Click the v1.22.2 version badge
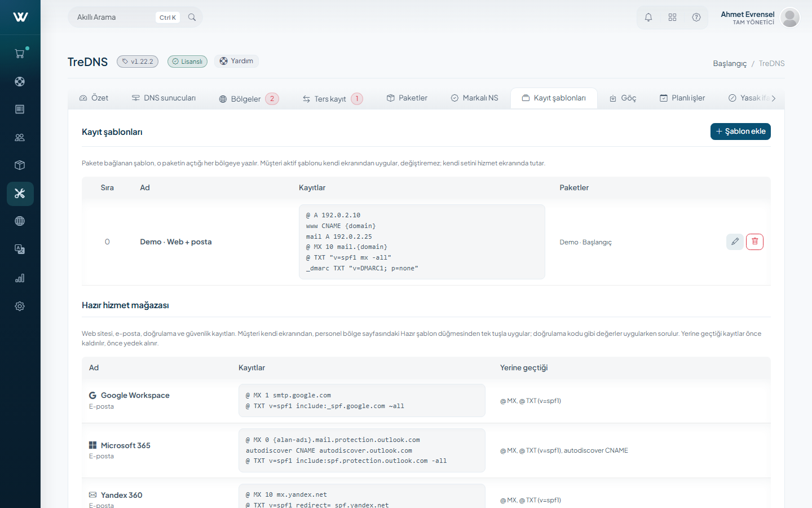This screenshot has width=812, height=508. 138,62
